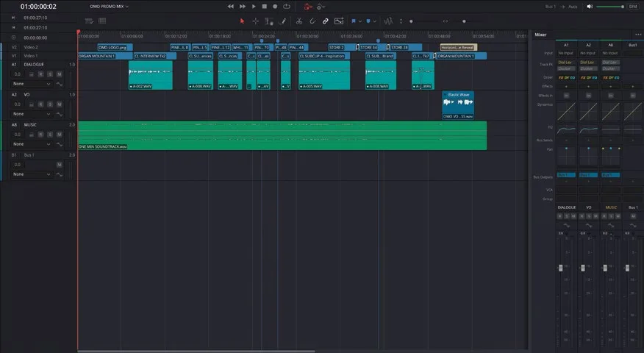Select the crosshair range selection tool
Viewport: 644px width, 353px height.
(255, 21)
